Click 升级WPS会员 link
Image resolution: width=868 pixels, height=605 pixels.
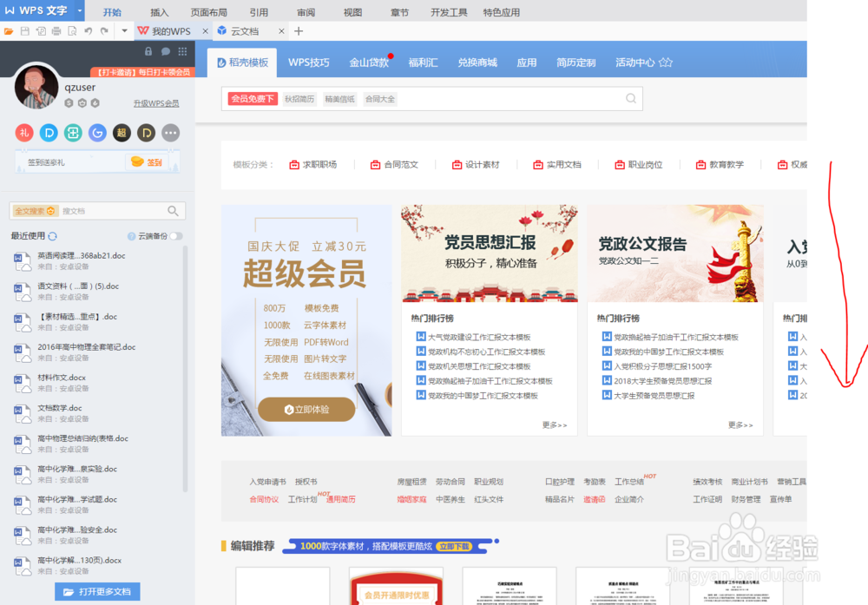pos(156,103)
